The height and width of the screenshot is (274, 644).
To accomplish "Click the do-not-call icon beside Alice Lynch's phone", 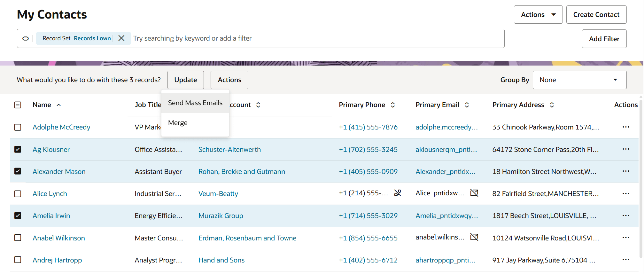I will click(398, 193).
